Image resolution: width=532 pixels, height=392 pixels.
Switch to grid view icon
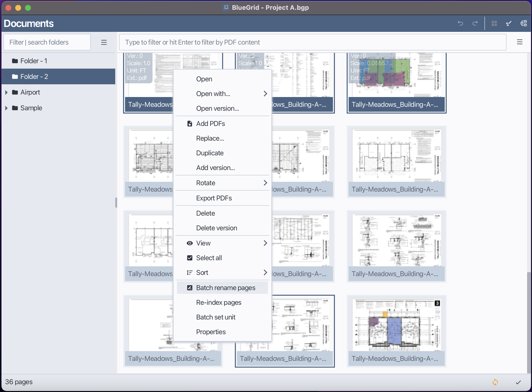pos(494,23)
